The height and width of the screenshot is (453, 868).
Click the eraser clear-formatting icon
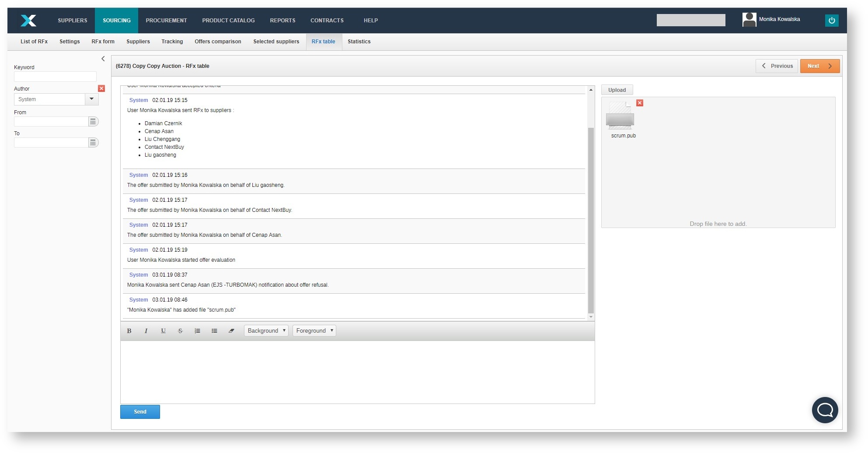(231, 331)
